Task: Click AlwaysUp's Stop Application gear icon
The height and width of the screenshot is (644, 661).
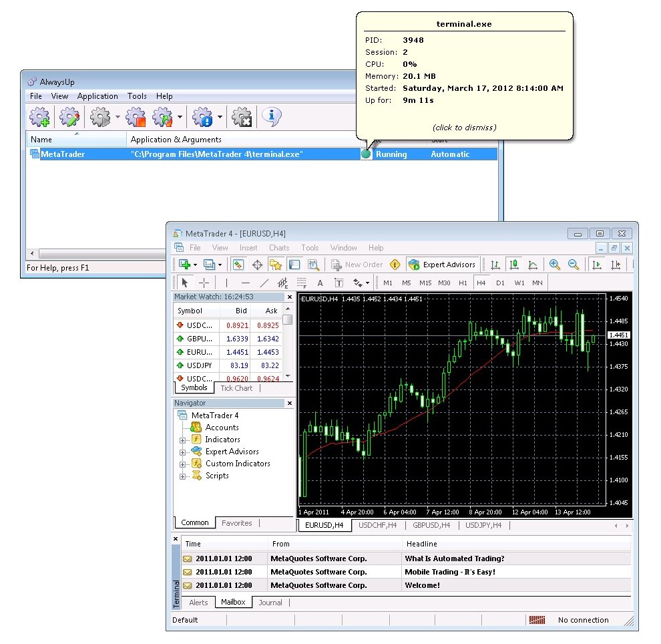Action: [136, 117]
